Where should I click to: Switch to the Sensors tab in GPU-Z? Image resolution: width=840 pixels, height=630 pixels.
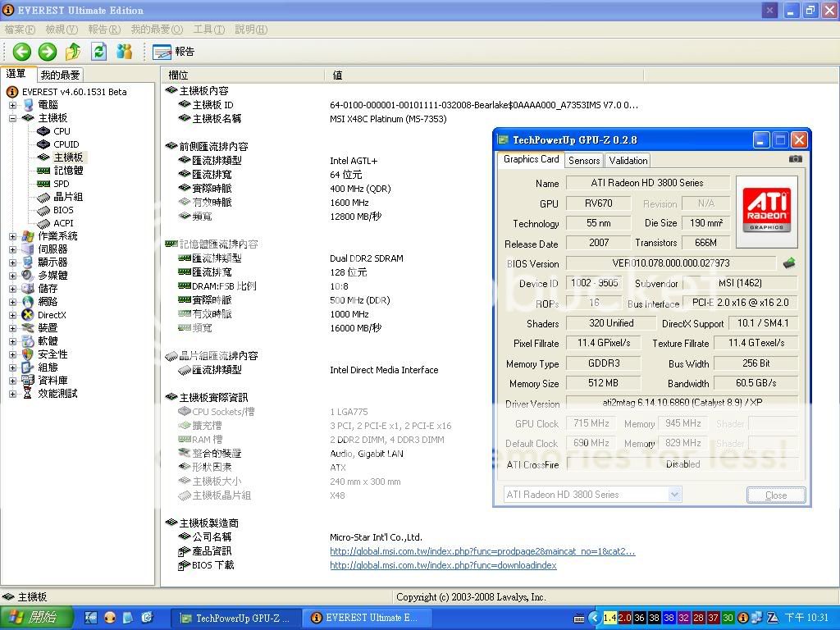coord(584,160)
